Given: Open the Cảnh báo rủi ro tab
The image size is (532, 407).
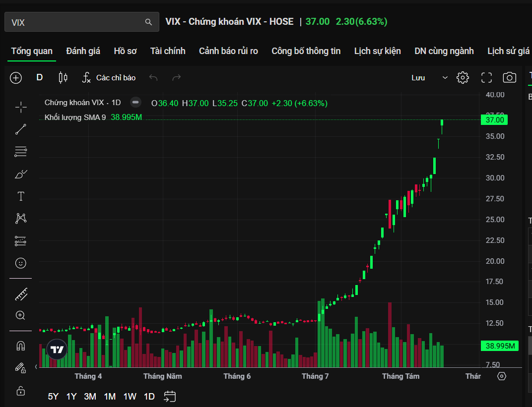Looking at the screenshot, I should point(228,51).
